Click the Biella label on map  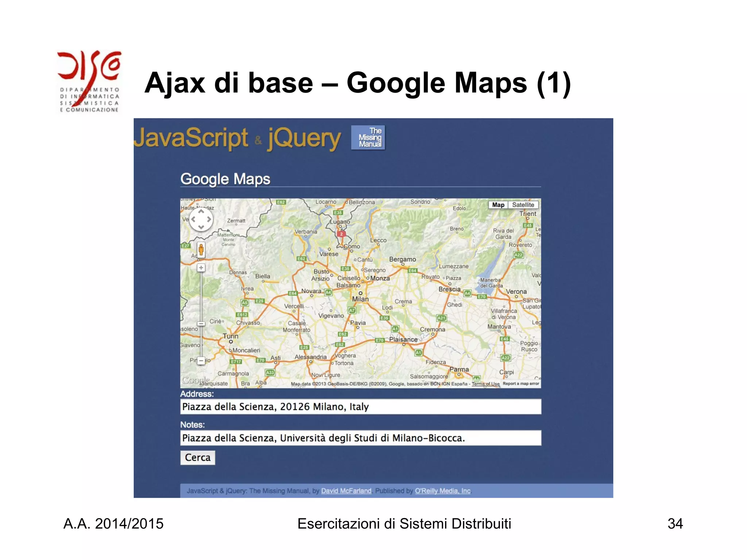tap(263, 276)
